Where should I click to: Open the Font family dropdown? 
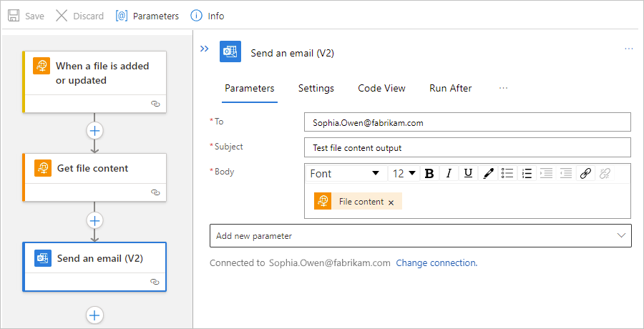(x=345, y=173)
